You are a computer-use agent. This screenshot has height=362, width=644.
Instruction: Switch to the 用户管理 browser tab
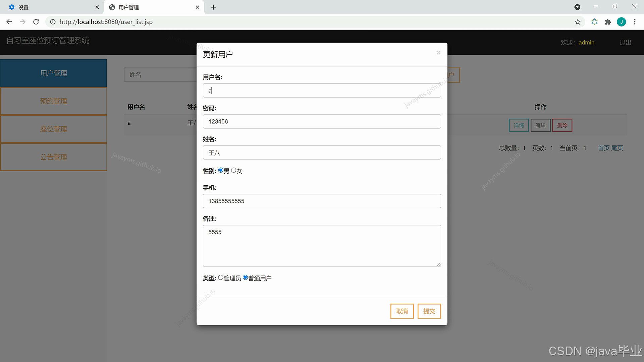point(154,7)
